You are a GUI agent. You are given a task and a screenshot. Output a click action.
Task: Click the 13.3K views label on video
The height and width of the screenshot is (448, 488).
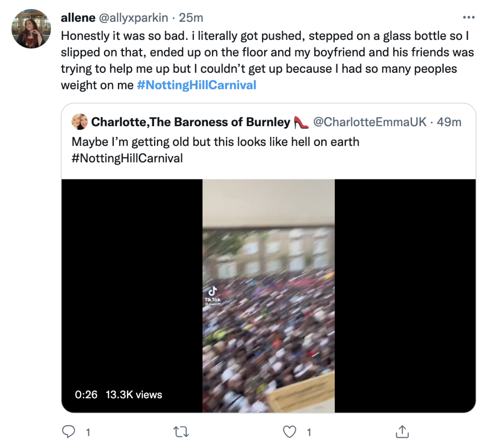point(134,394)
